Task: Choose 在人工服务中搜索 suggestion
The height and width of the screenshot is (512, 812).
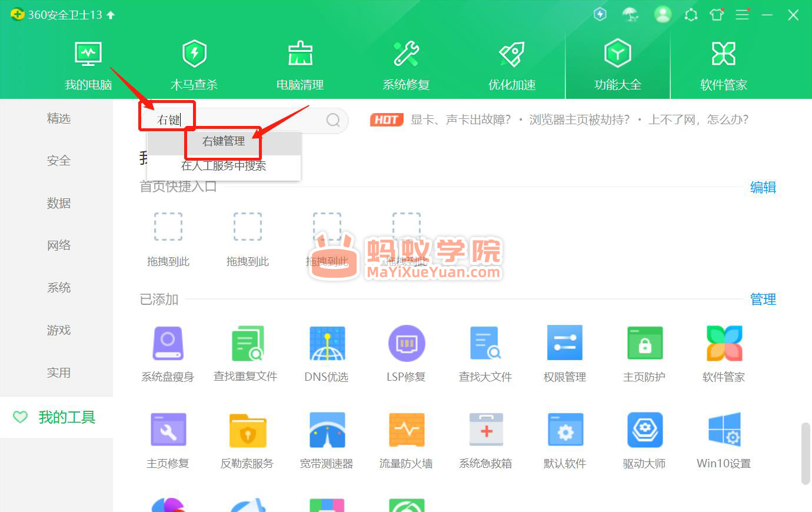Action: pos(224,166)
